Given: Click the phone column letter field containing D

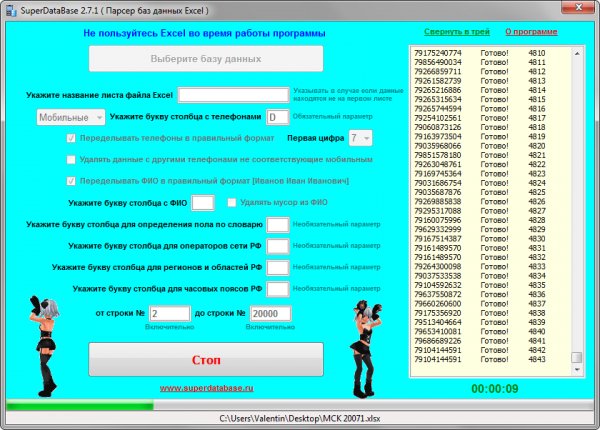Looking at the screenshot, I should pos(278,117).
